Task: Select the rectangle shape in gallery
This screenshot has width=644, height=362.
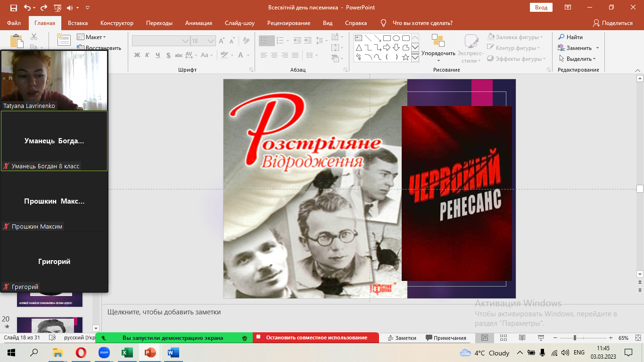Action: (x=387, y=38)
